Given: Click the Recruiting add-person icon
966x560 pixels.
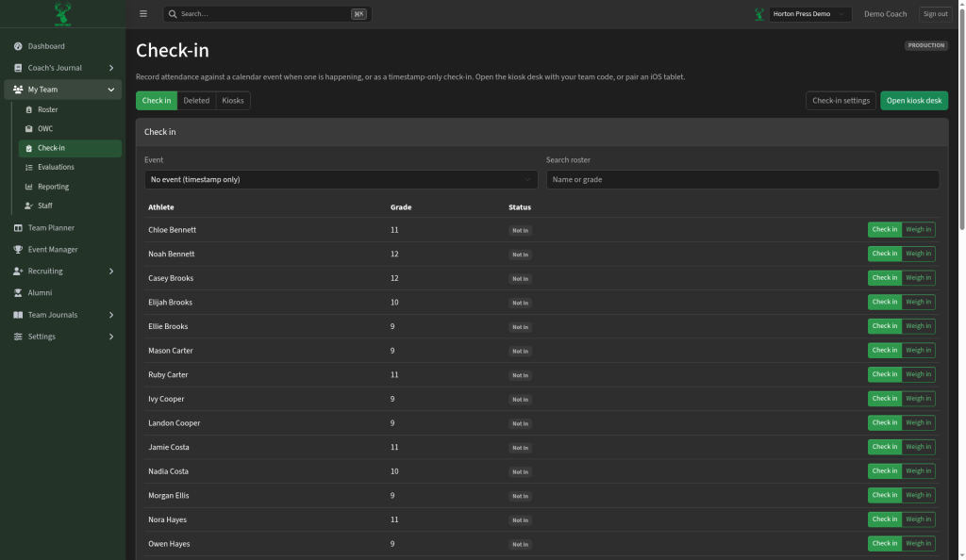Looking at the screenshot, I should (18, 271).
